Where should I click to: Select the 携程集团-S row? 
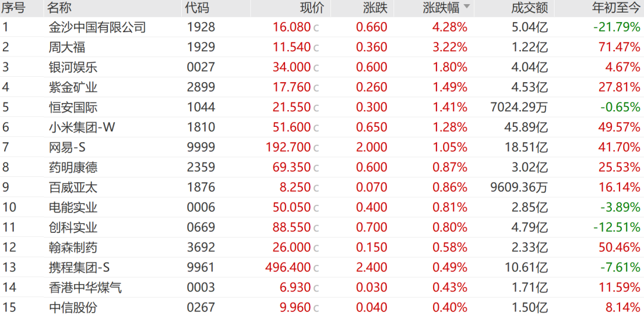point(322,267)
